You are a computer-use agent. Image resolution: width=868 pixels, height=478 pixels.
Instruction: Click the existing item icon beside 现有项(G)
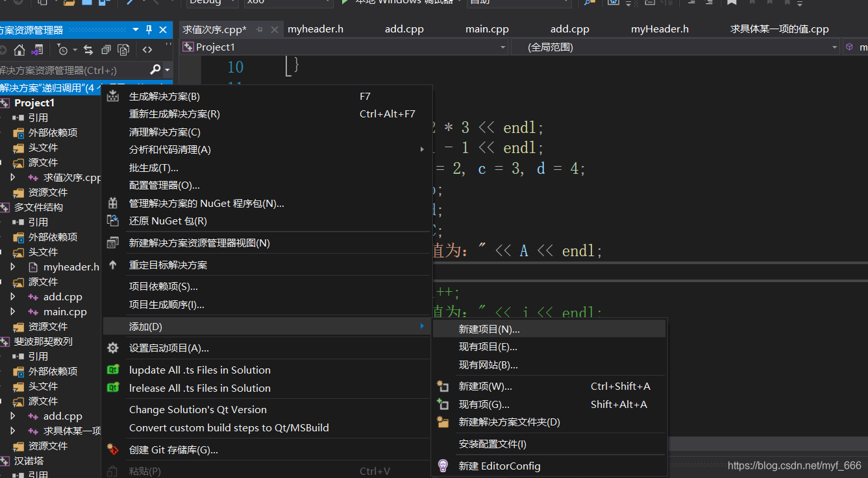coord(443,404)
